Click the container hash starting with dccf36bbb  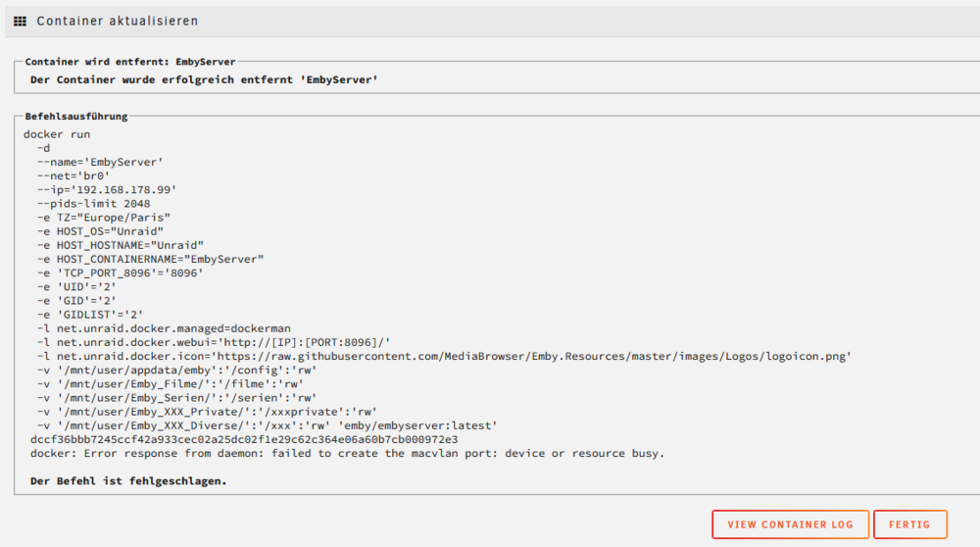pos(244,439)
